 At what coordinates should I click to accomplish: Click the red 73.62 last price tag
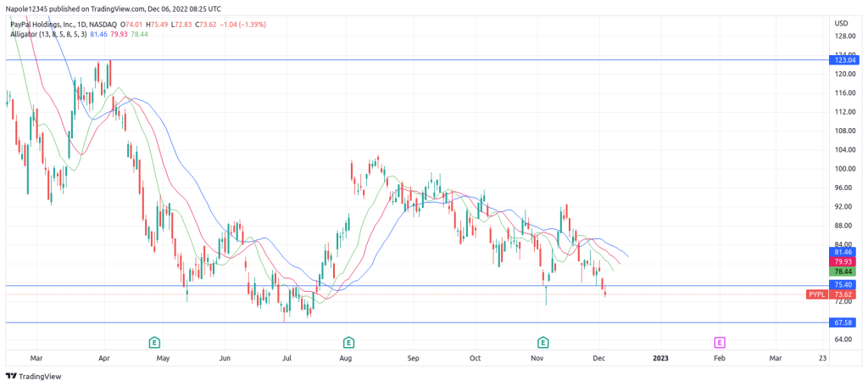(843, 294)
